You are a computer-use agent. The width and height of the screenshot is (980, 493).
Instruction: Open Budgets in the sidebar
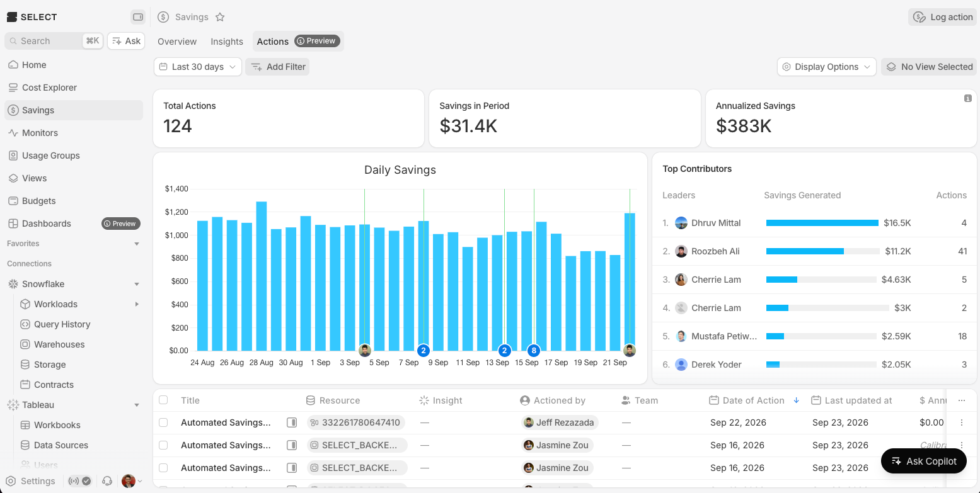pos(74,201)
